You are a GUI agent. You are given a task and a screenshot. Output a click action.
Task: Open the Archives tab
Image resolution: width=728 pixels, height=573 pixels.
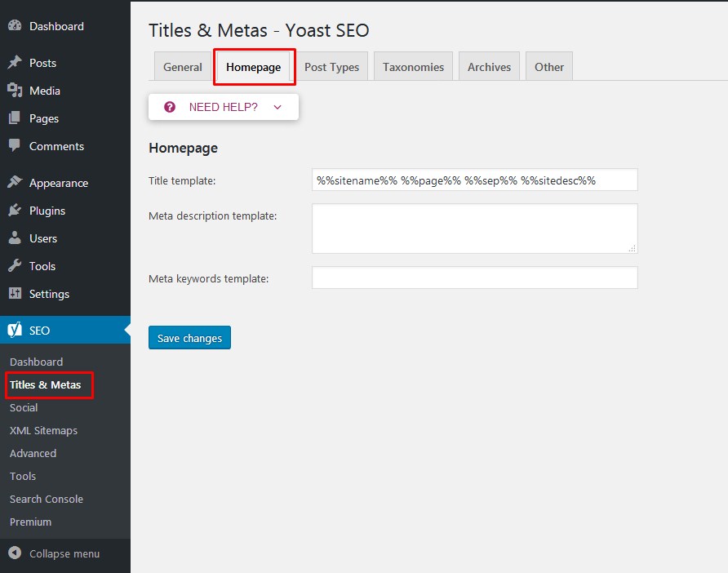click(x=489, y=67)
